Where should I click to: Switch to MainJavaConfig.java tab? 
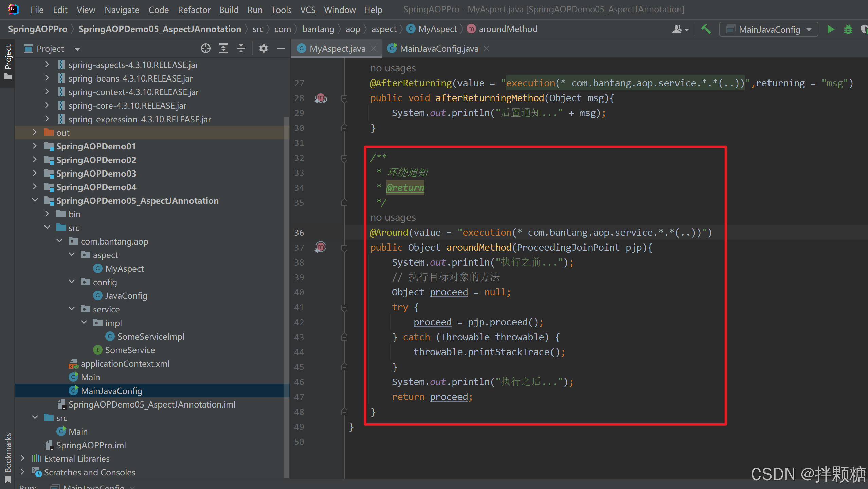(439, 49)
